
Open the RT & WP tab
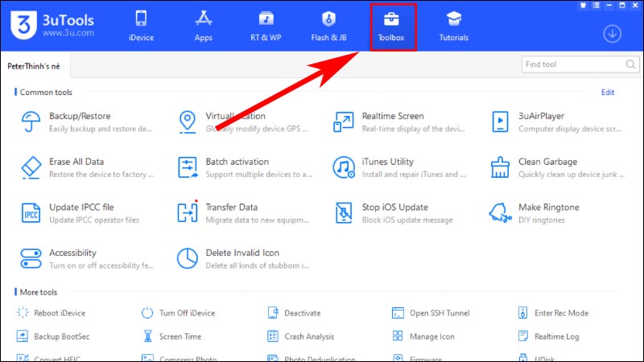[266, 26]
